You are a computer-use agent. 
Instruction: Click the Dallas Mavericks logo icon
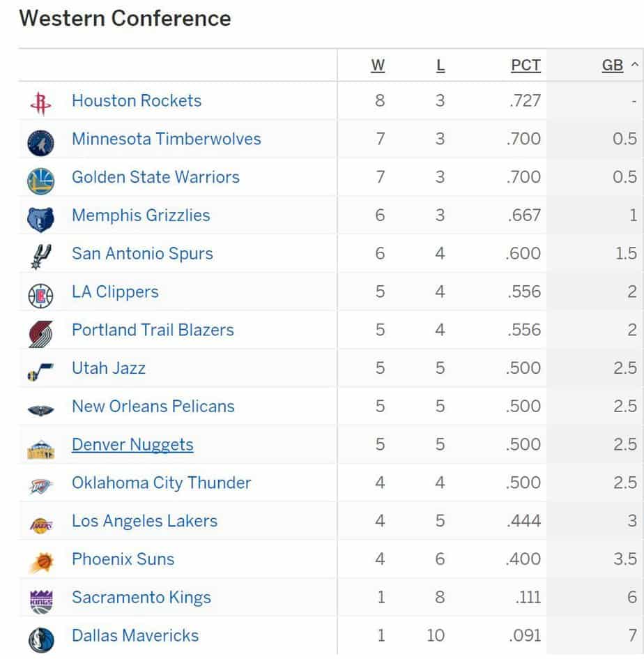tap(40, 639)
